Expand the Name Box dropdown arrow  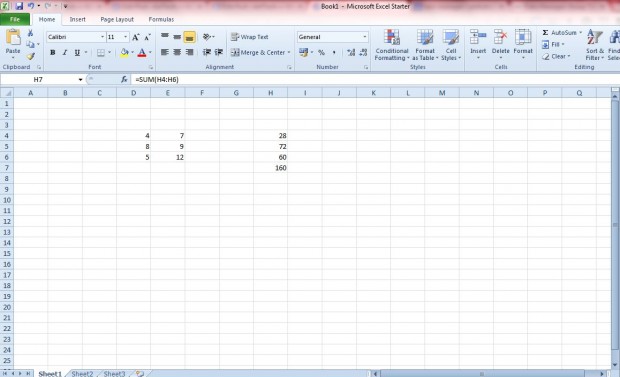click(x=80, y=80)
